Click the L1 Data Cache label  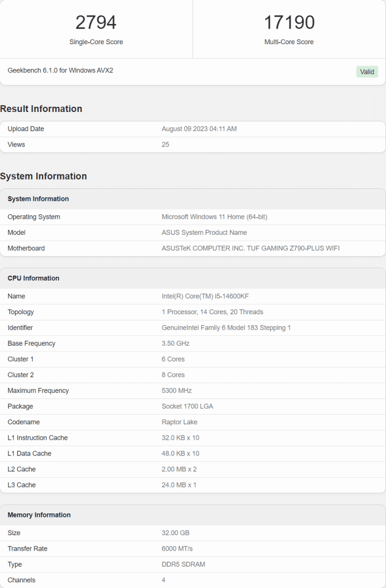coord(29,454)
